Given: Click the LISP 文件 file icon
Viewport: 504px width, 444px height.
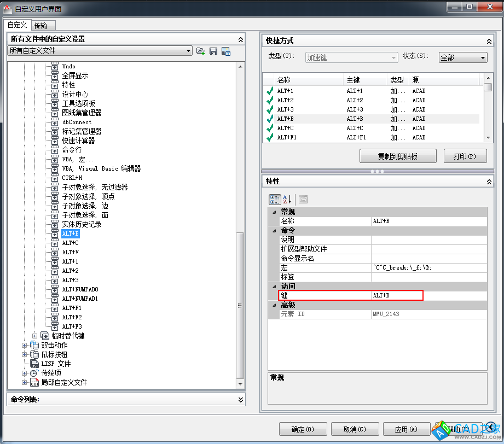Looking at the screenshot, I should [x=34, y=364].
